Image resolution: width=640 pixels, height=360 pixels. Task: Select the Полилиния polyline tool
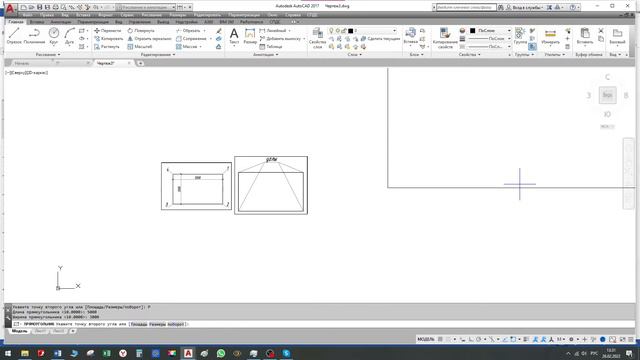pos(34,36)
